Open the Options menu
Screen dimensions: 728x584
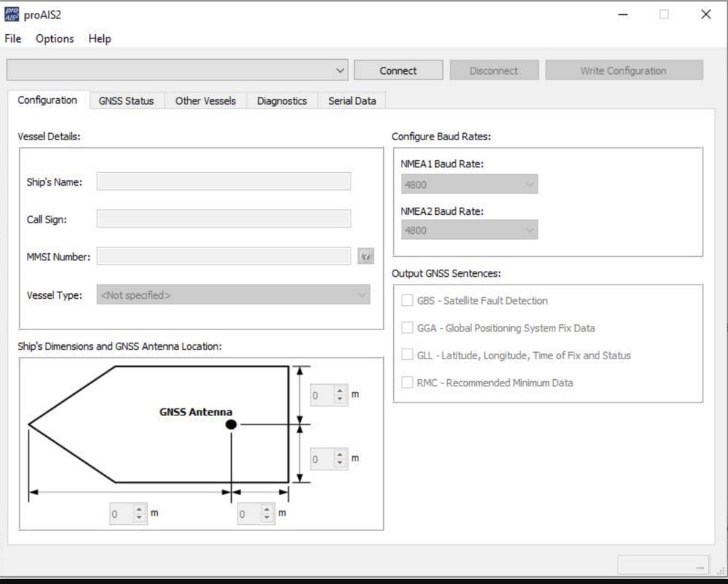tap(55, 38)
